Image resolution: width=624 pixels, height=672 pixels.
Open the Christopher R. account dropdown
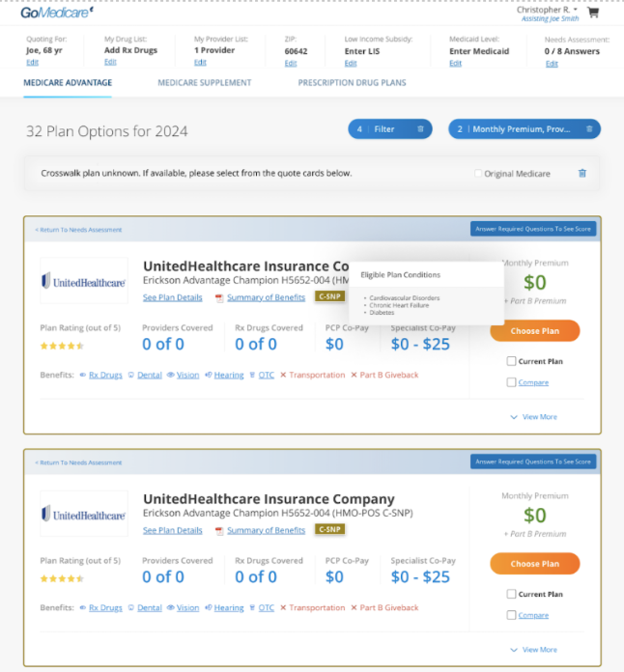coord(547,10)
